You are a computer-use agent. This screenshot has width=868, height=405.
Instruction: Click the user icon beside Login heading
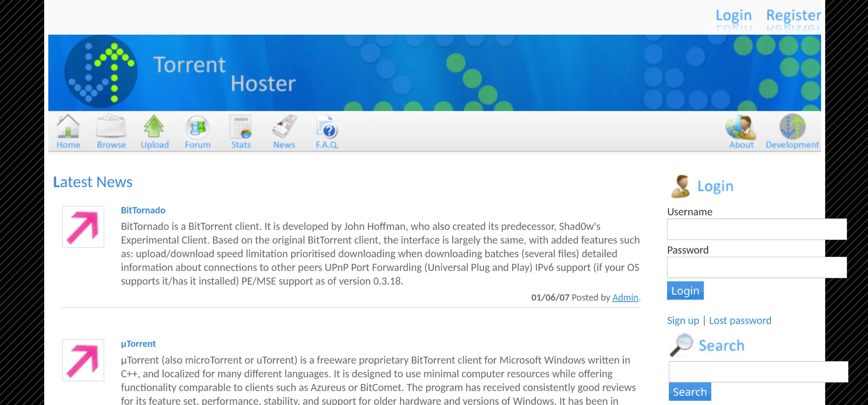(681, 186)
